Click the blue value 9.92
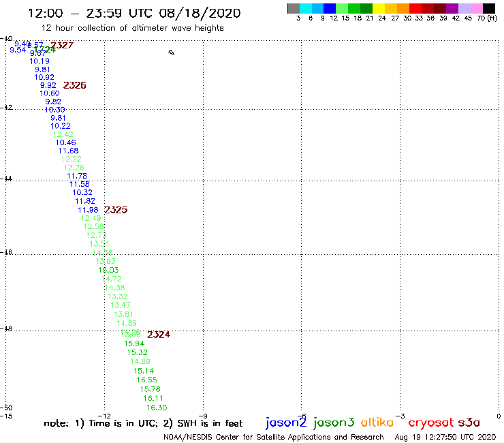The image size is (504, 443). pyautogui.click(x=48, y=86)
